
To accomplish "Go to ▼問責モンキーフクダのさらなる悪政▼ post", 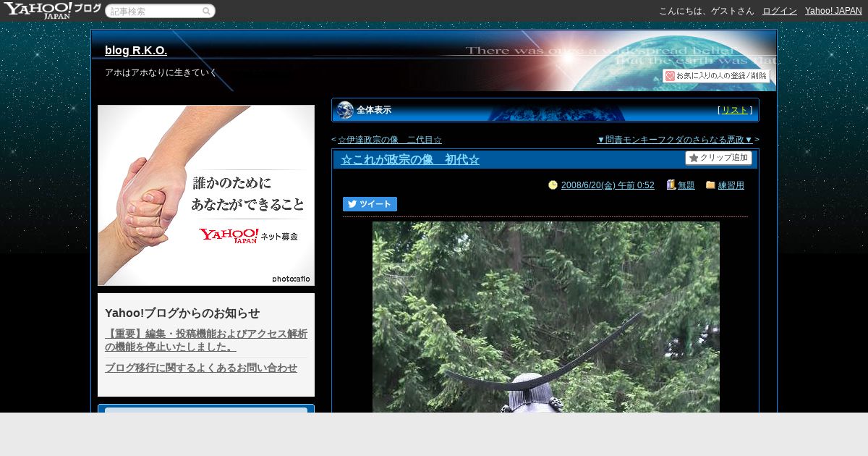I will (x=675, y=140).
